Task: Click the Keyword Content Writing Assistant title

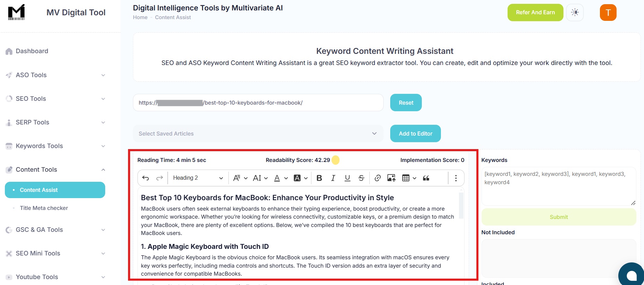Action: pos(385,51)
